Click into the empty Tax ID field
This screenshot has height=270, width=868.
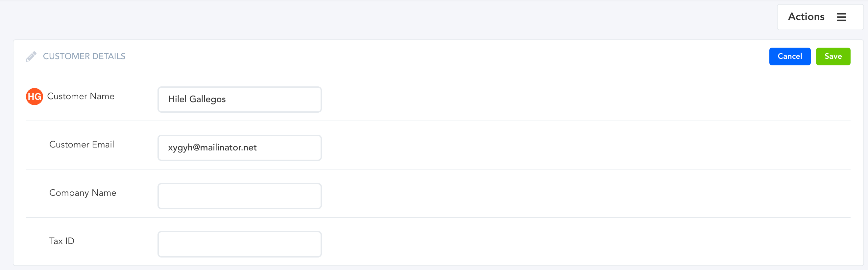[239, 244]
